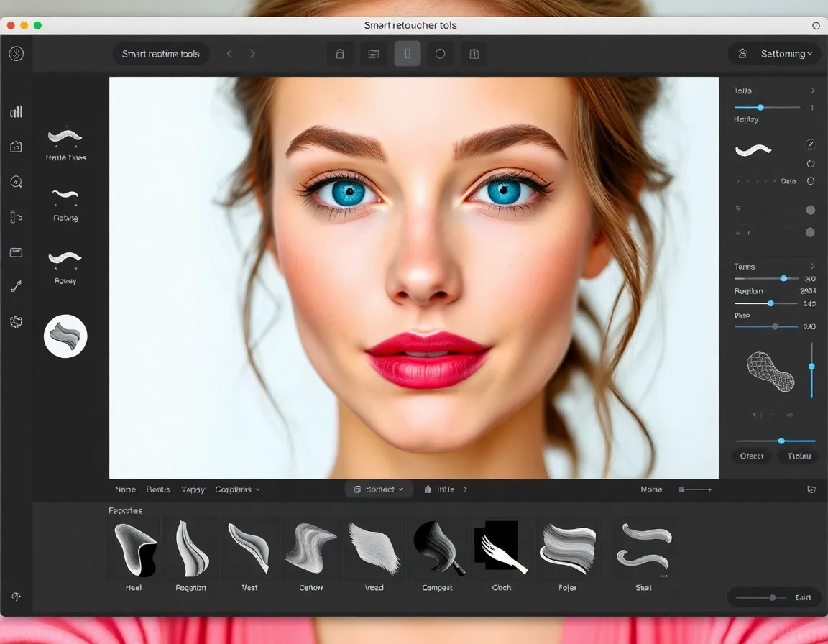The width and height of the screenshot is (828, 644).
Task: Select the brush tool icon in the sidebar
Action: click(x=16, y=286)
